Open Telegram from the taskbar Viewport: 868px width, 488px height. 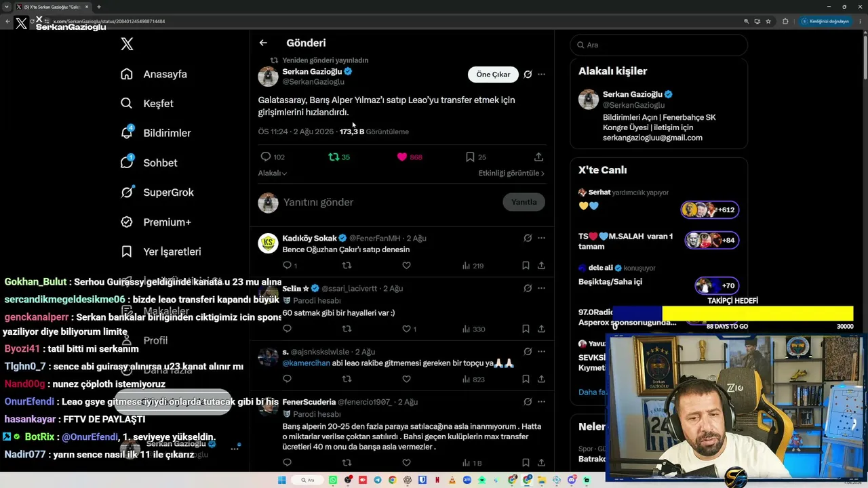tap(378, 480)
